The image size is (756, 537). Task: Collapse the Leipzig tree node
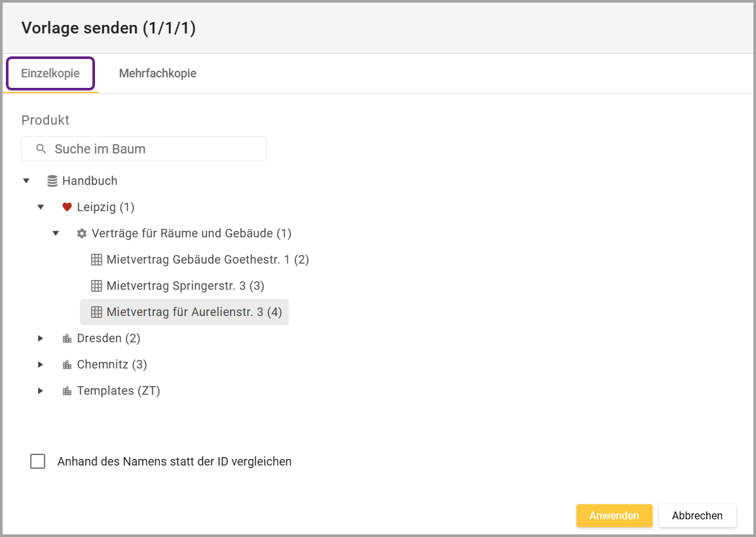41,207
